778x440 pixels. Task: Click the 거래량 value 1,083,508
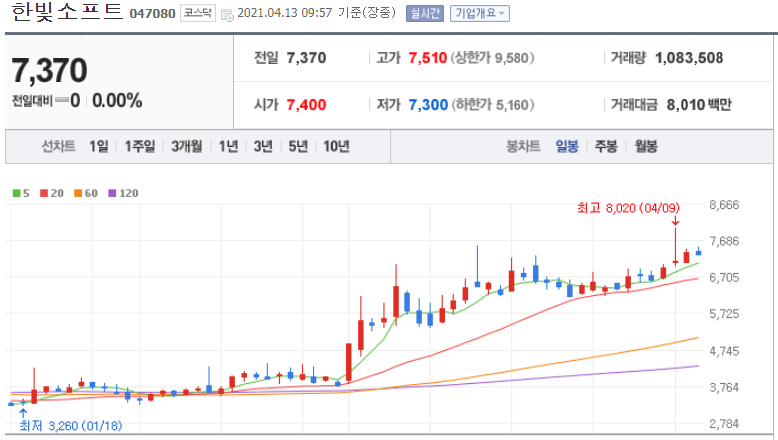689,58
